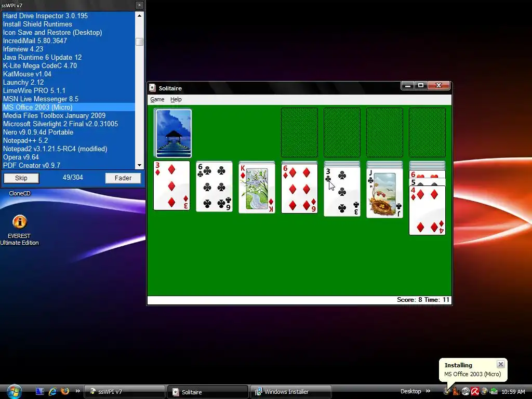Select IncrediMail 5.80.3647 entry
The width and height of the screenshot is (532, 399).
(x=69, y=41)
